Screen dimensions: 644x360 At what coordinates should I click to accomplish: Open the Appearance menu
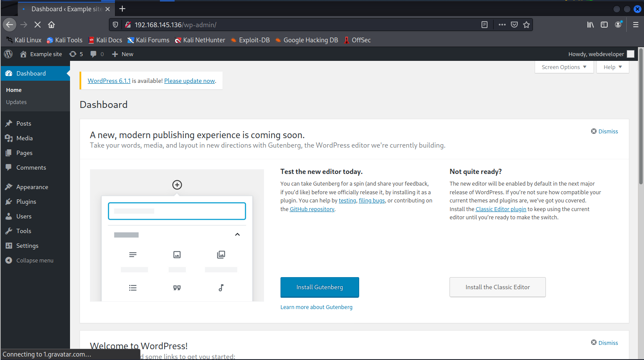[35, 187]
